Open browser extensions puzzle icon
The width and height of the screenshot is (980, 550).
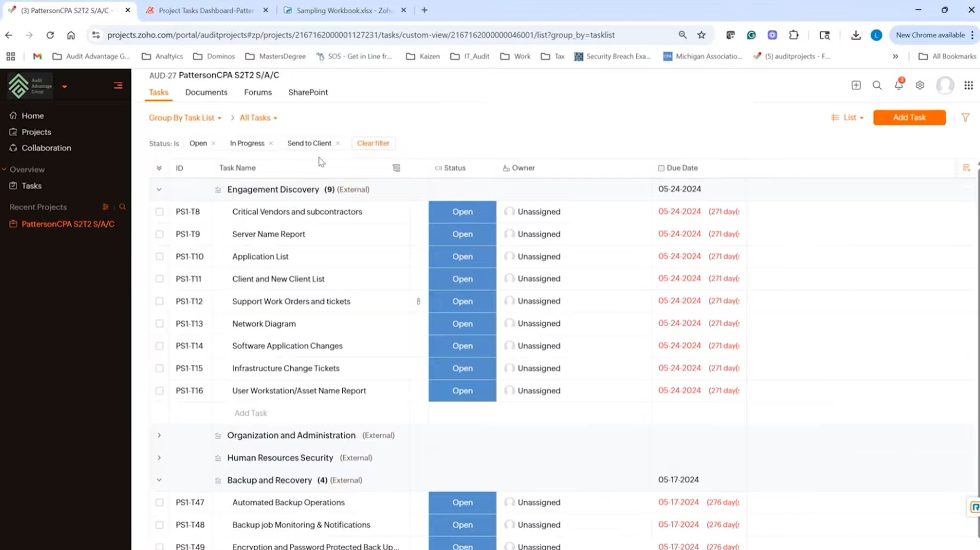point(793,35)
